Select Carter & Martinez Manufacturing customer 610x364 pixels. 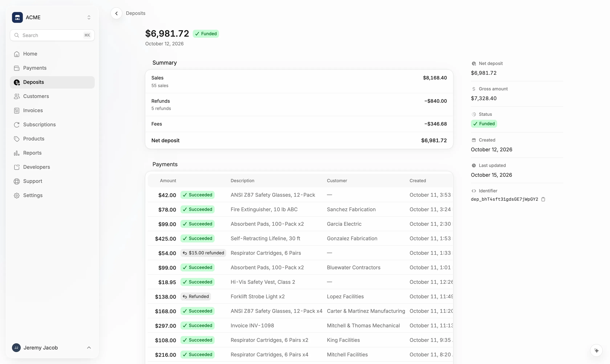(x=366, y=311)
